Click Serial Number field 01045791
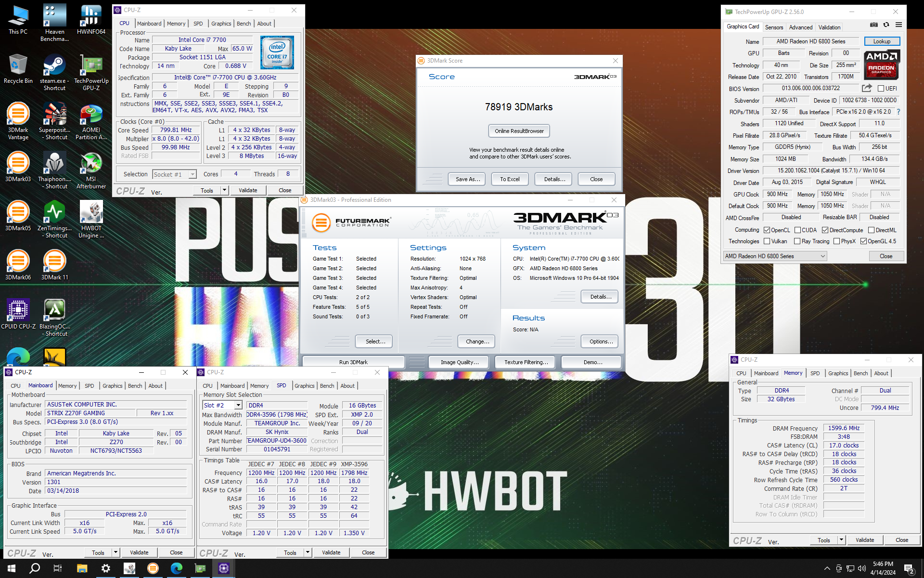The height and width of the screenshot is (578, 924). 277,449
